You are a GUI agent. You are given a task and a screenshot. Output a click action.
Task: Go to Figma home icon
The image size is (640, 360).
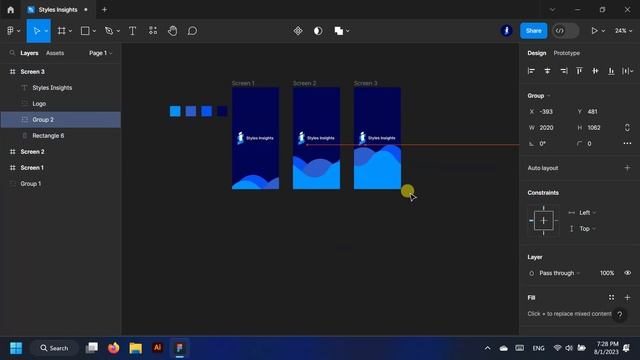[x=11, y=9]
